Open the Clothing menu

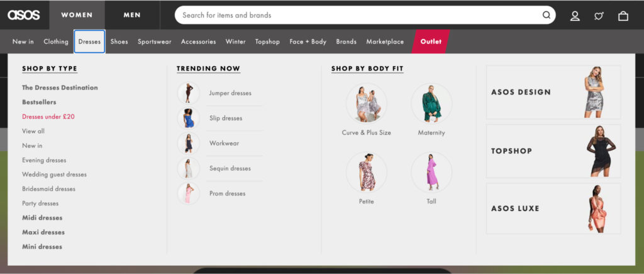(56, 42)
